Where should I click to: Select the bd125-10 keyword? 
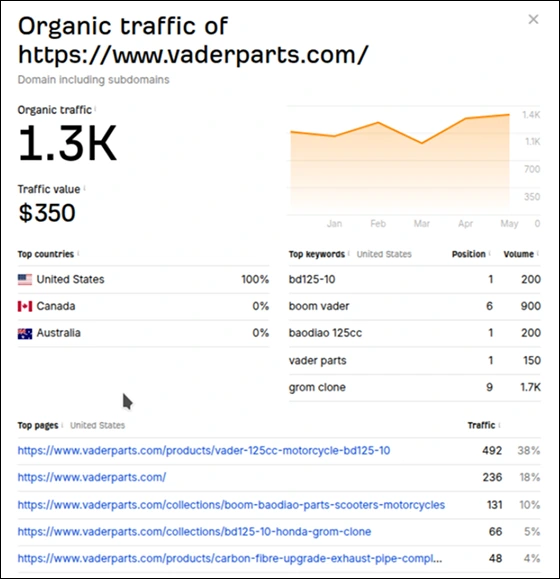tap(312, 279)
